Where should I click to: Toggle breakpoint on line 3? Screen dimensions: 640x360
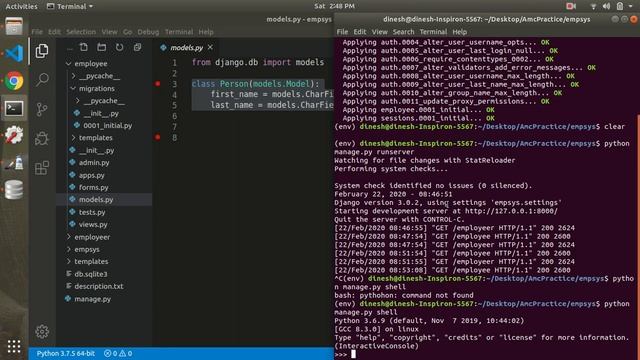click(x=158, y=84)
